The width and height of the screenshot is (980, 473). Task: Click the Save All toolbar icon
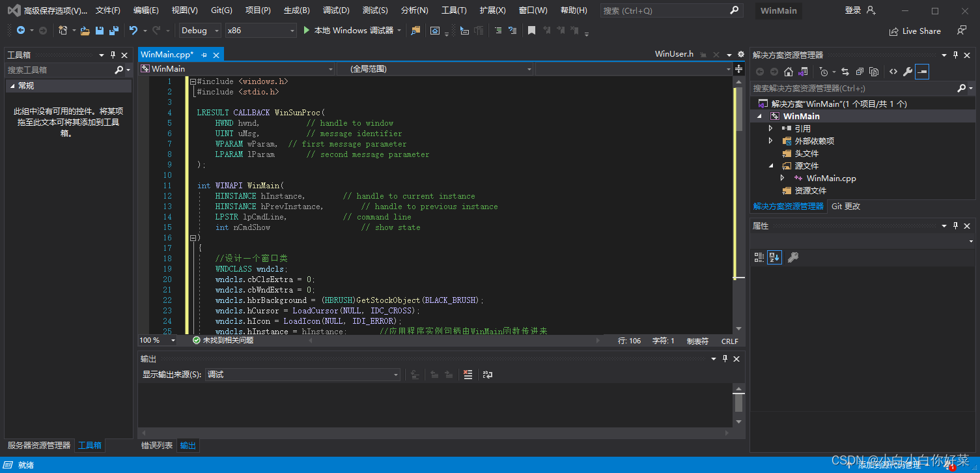click(x=114, y=31)
